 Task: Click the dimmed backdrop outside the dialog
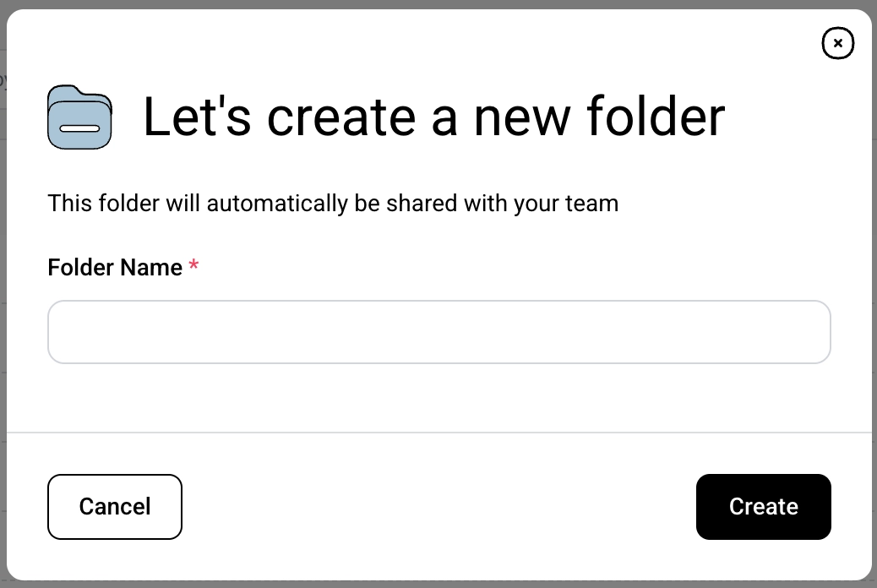pyautogui.click(x=3, y=253)
